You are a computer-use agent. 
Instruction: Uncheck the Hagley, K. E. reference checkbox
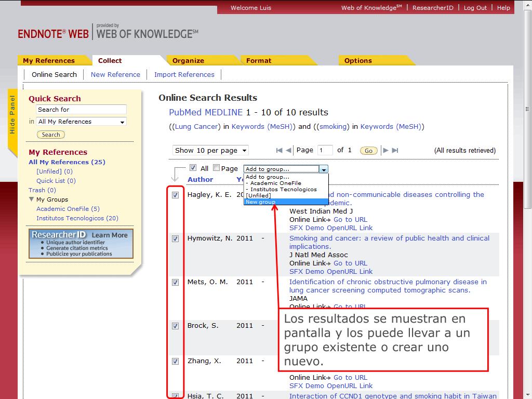(x=175, y=195)
